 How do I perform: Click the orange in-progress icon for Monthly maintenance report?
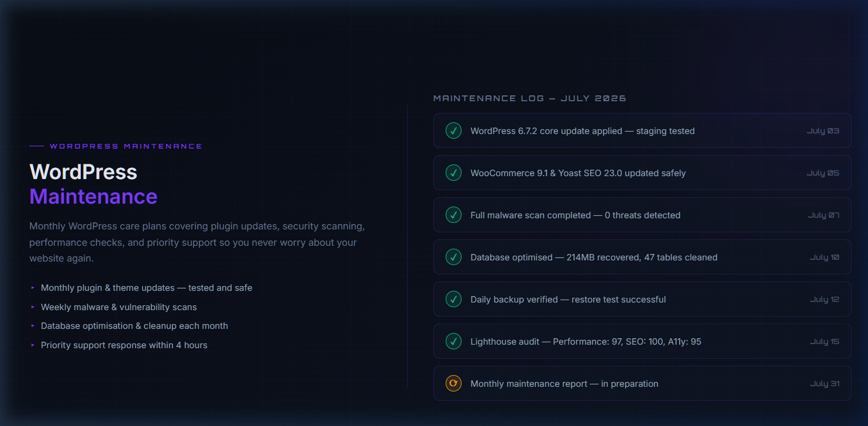(453, 383)
